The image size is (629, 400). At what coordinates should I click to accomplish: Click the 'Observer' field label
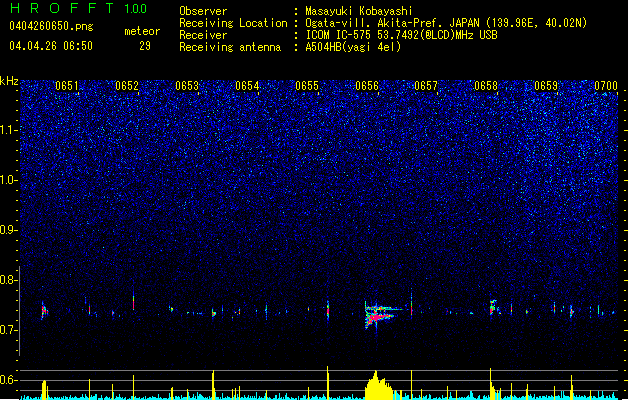[x=203, y=11]
